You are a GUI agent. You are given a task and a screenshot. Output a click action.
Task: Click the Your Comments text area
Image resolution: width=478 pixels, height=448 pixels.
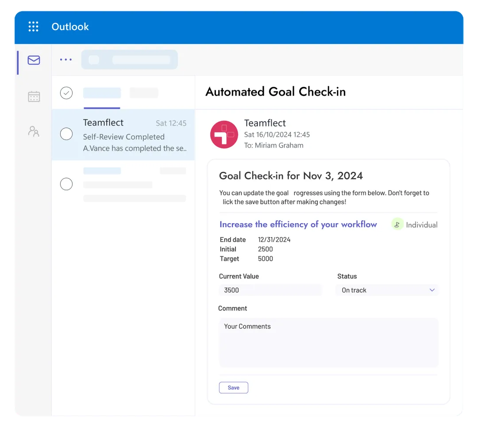point(328,343)
